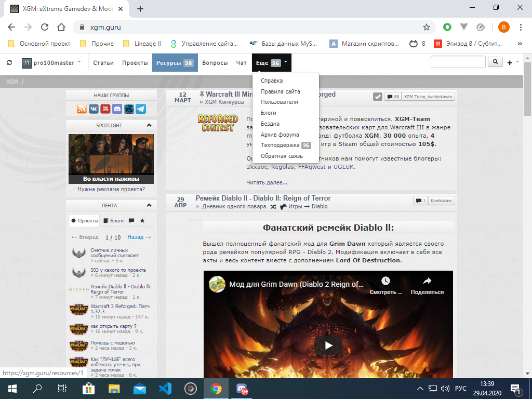The image size is (532, 399).
Task: Open Chrome three-dot menu
Action: [521, 27]
